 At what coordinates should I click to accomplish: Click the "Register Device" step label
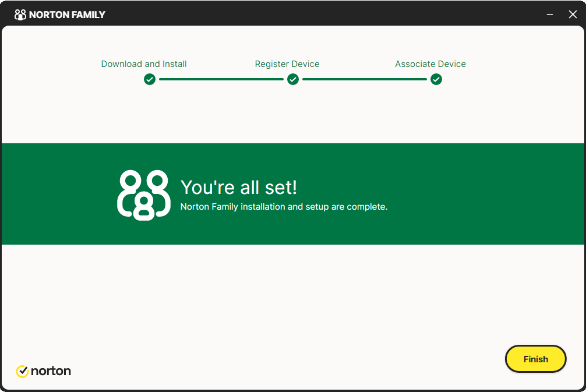coord(287,64)
